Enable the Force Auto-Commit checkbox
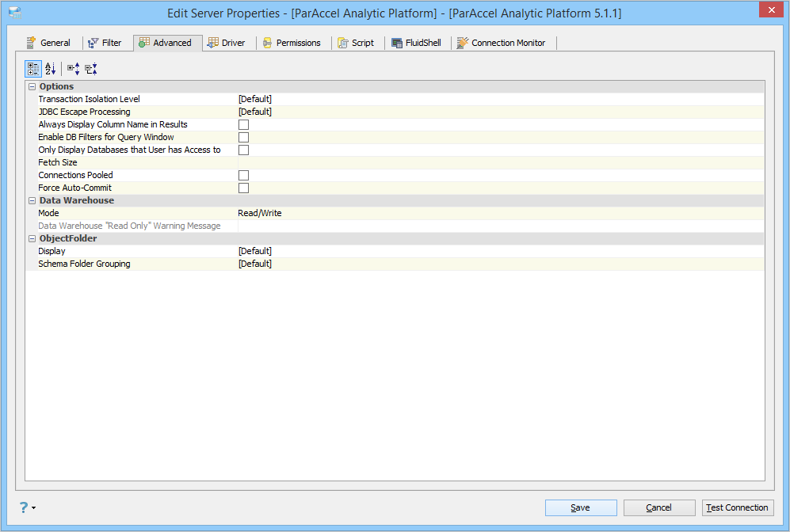The image size is (790, 532). pos(243,188)
